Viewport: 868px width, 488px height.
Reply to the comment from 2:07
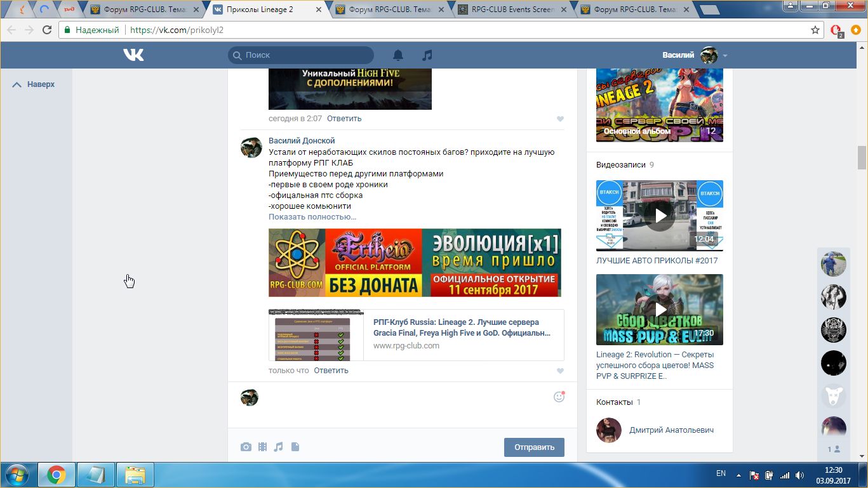tap(344, 119)
